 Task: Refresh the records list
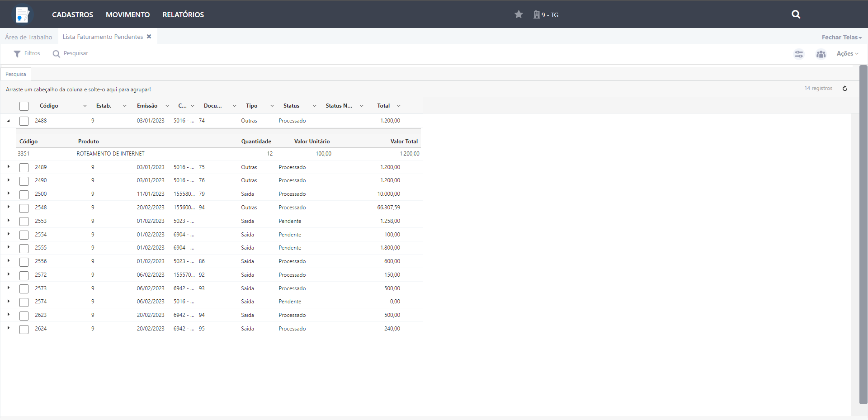coord(844,89)
